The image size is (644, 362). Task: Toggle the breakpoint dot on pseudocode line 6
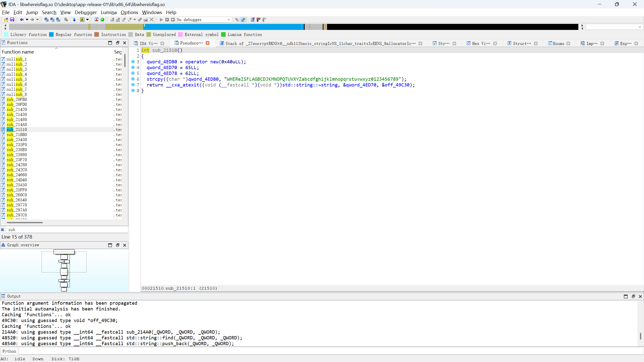133,79
